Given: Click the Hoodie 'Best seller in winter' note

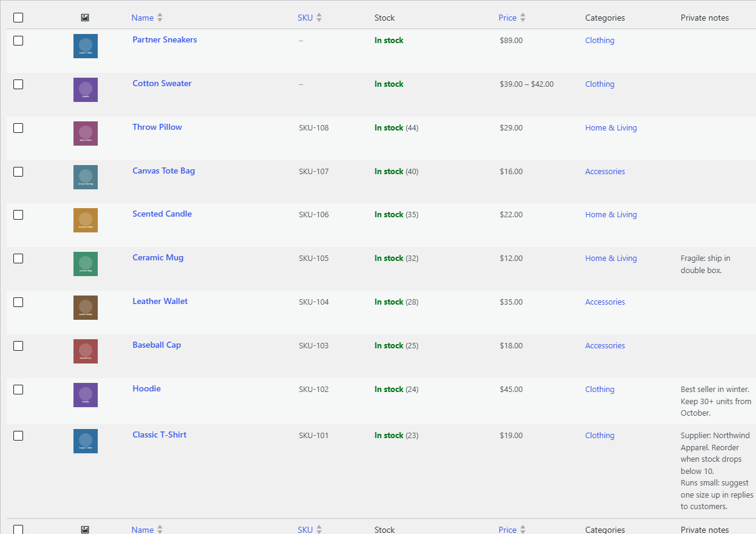Looking at the screenshot, I should click(x=716, y=401).
